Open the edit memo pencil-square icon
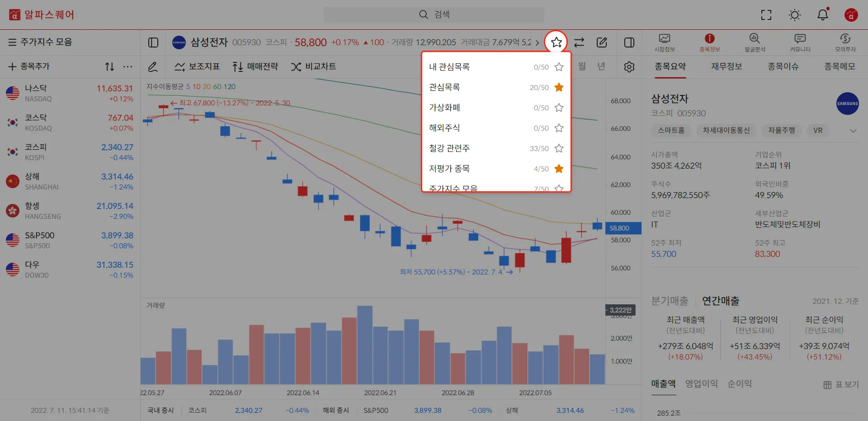The image size is (868, 421). [602, 43]
